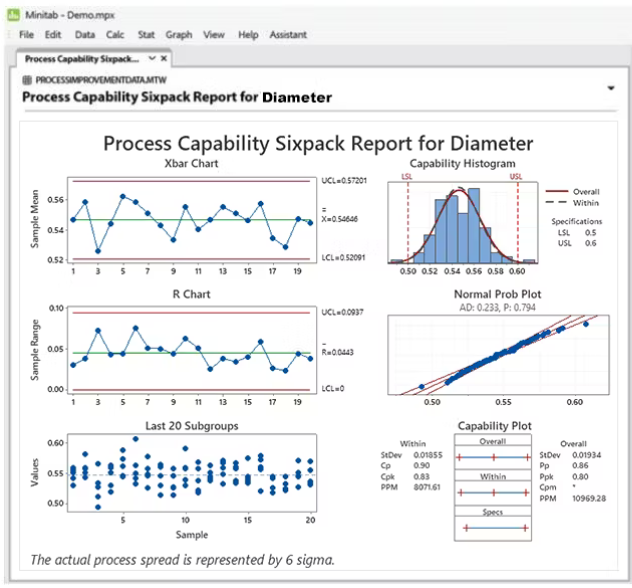The width and height of the screenshot is (632, 588).
Task: Click the Graph menu
Action: point(180,35)
